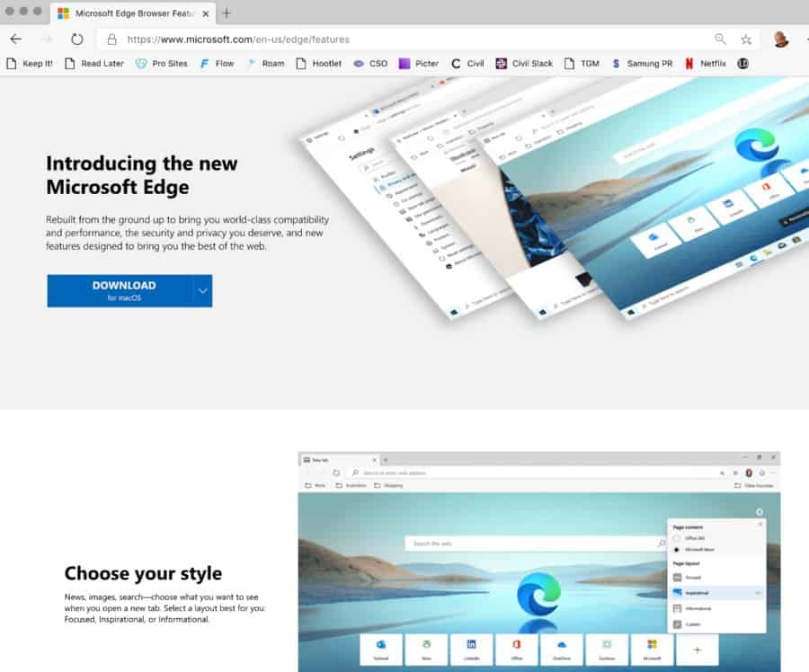Expand the download options dropdown arrow

203,291
